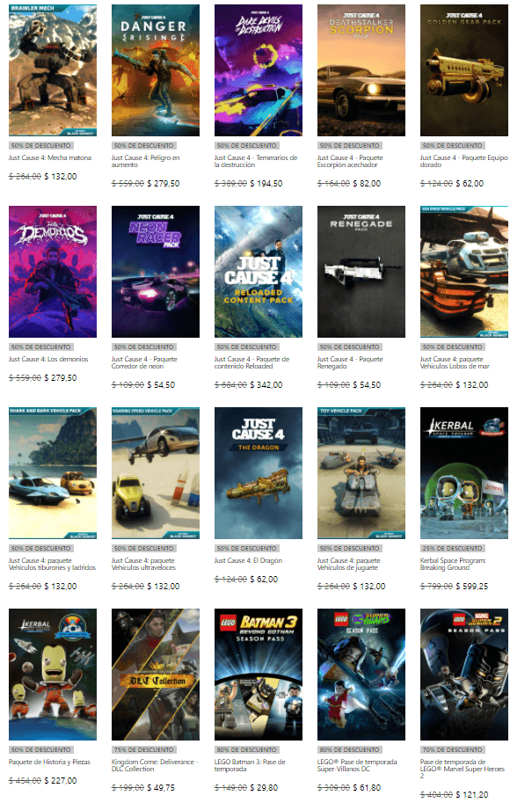Image resolution: width=532 pixels, height=810 pixels.
Task: Open the Toy Vehicle Pack cover image
Action: coord(361,473)
